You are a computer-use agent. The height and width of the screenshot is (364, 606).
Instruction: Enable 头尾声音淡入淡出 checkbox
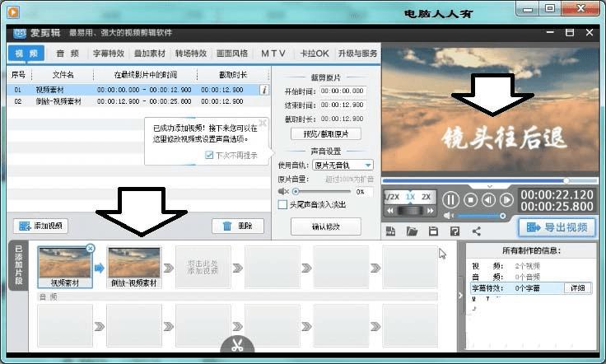pos(282,204)
